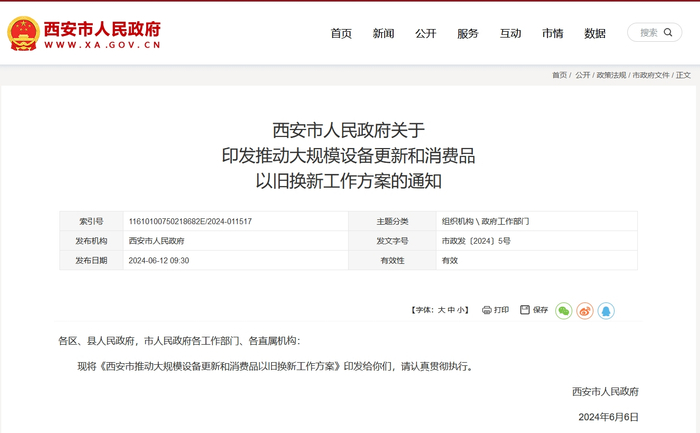Click the printer icon beside 打印

tap(487, 310)
